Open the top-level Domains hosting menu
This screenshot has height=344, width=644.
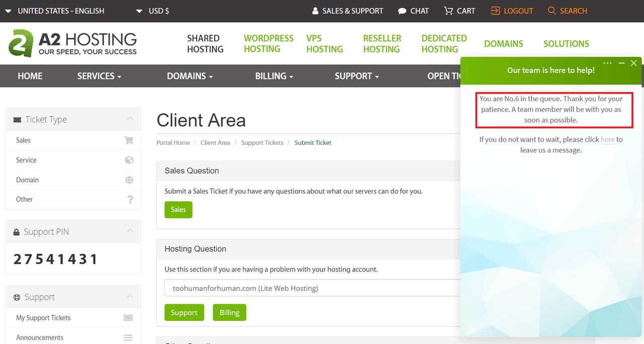(x=504, y=44)
